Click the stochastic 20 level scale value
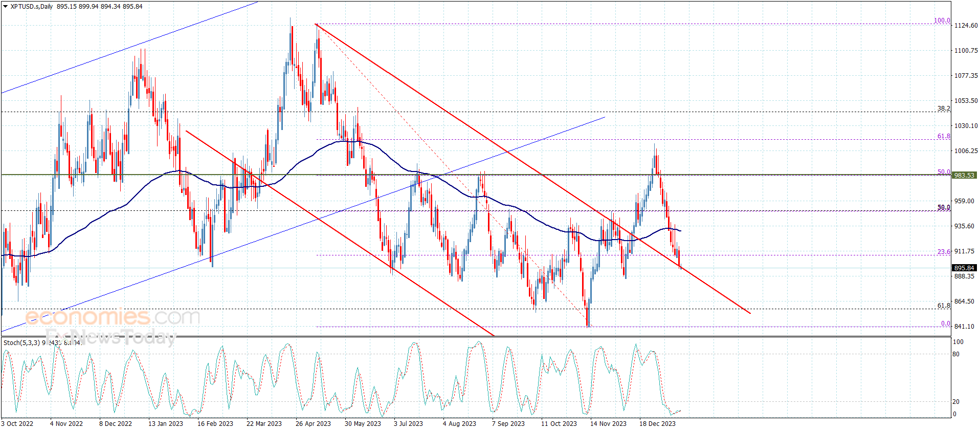980x430 pixels. tap(956, 402)
